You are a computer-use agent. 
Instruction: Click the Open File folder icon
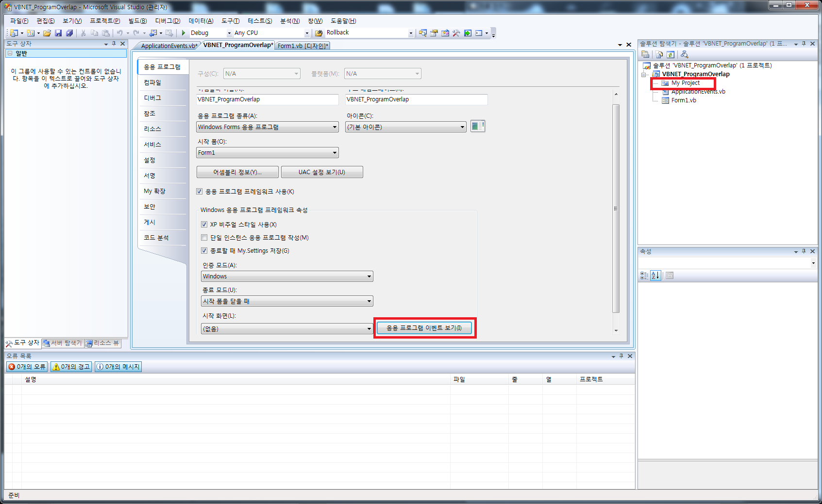coord(47,33)
